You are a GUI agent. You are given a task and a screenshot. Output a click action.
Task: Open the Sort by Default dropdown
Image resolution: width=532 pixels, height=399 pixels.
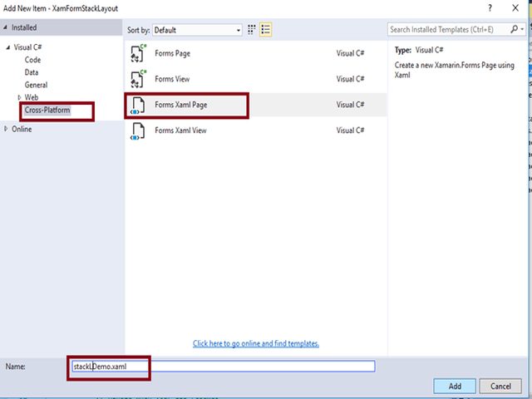pos(198,30)
